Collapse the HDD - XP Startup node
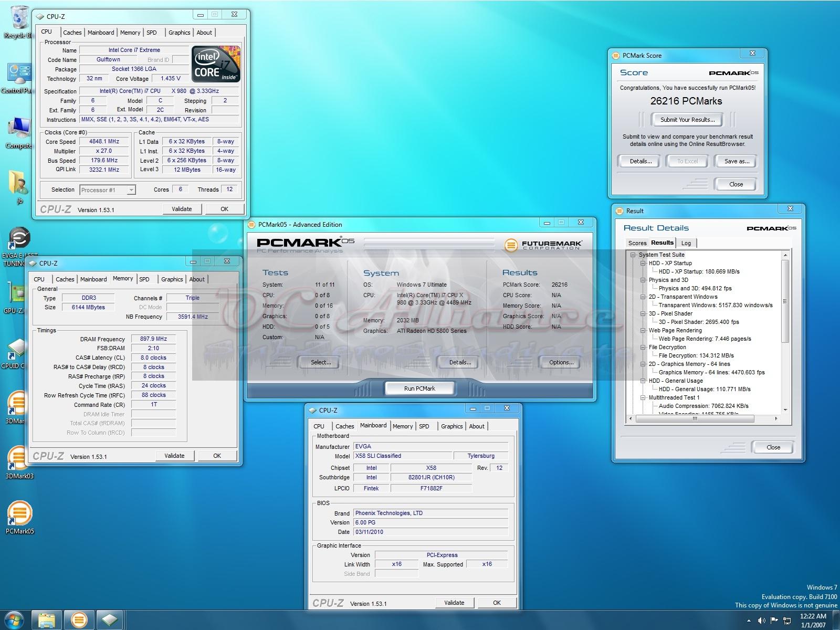The width and height of the screenshot is (840, 630). pyautogui.click(x=643, y=264)
